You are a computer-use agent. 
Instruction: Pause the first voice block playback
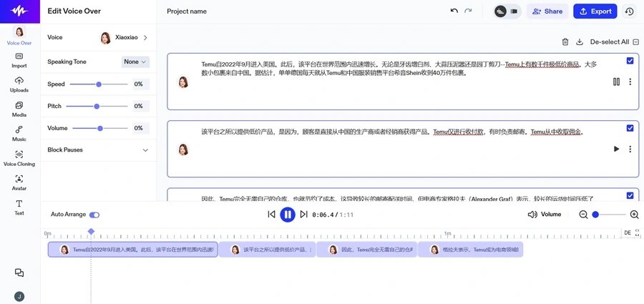point(617,82)
